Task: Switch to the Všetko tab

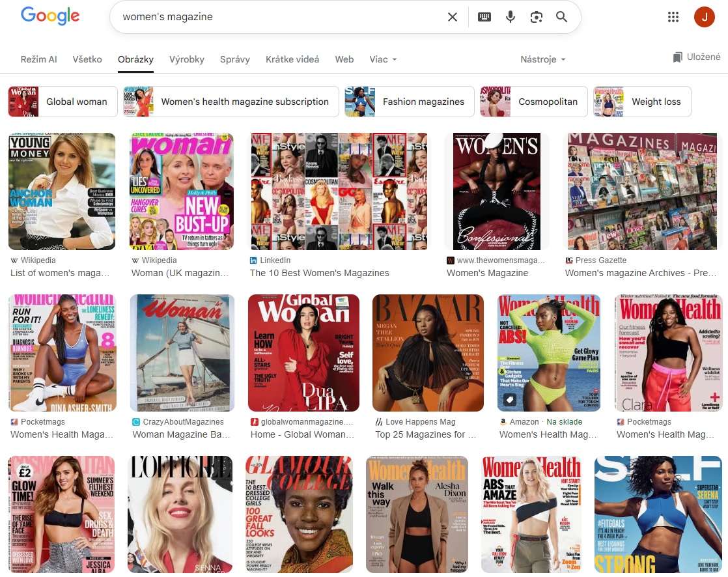Action: tap(87, 59)
